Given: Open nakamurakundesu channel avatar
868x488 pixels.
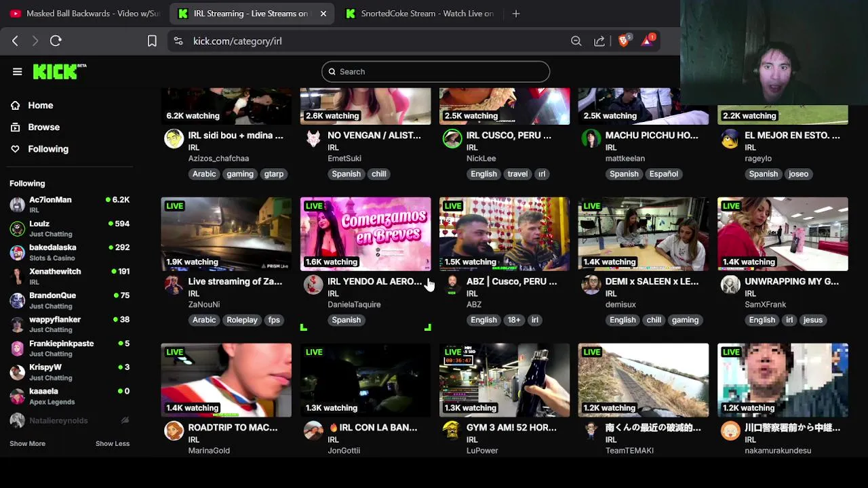Looking at the screenshot, I should tap(730, 431).
